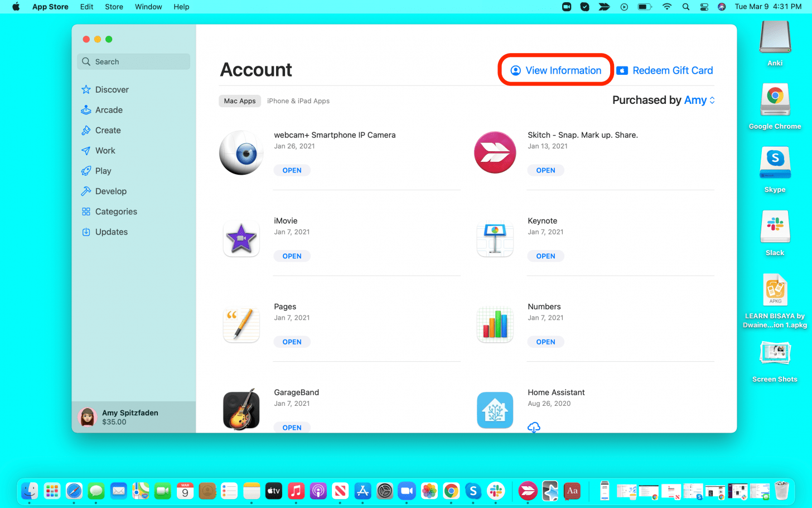812x508 pixels.
Task: Open the Updates sidebar icon
Action: [x=86, y=232]
